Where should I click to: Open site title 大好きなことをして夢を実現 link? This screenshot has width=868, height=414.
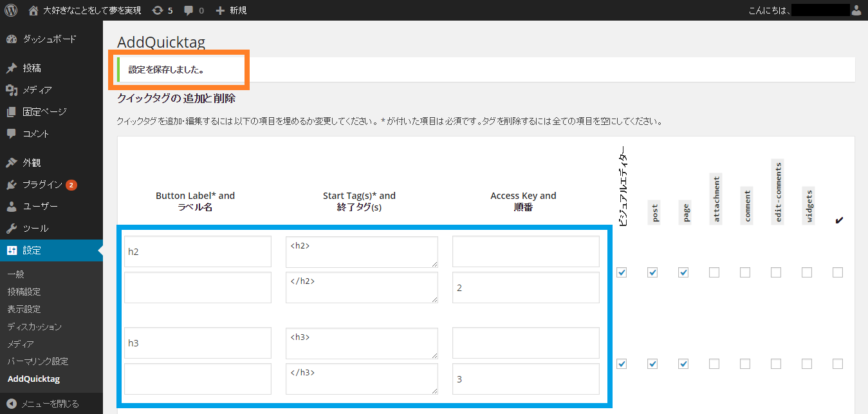coord(91,10)
